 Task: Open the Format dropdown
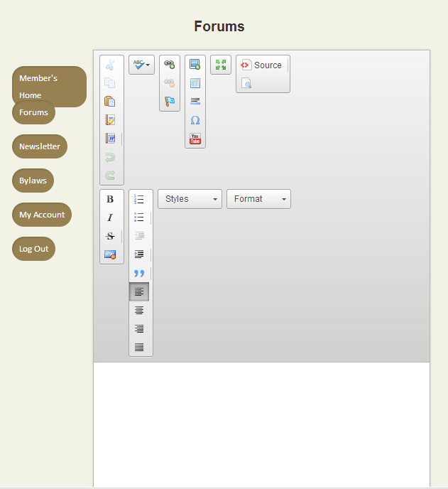pos(258,199)
